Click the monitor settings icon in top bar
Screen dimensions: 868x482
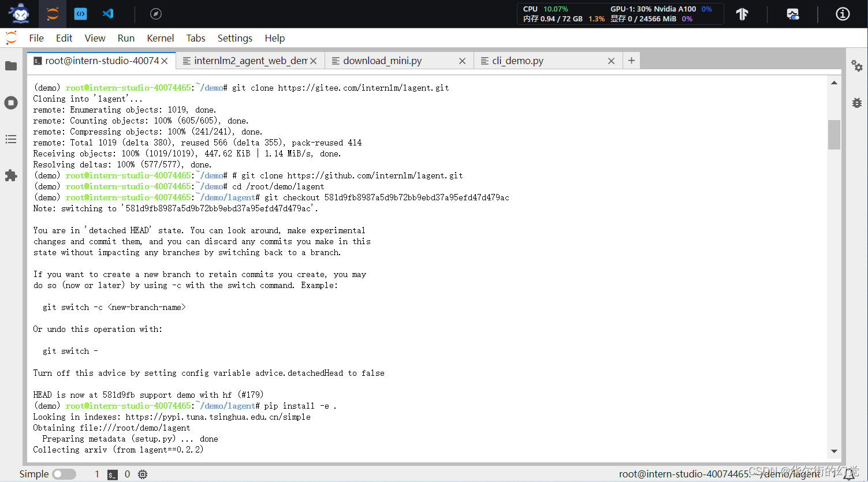[793, 14]
